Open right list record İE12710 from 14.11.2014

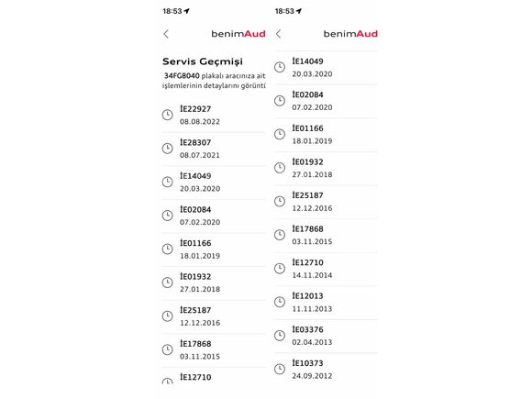point(326,269)
